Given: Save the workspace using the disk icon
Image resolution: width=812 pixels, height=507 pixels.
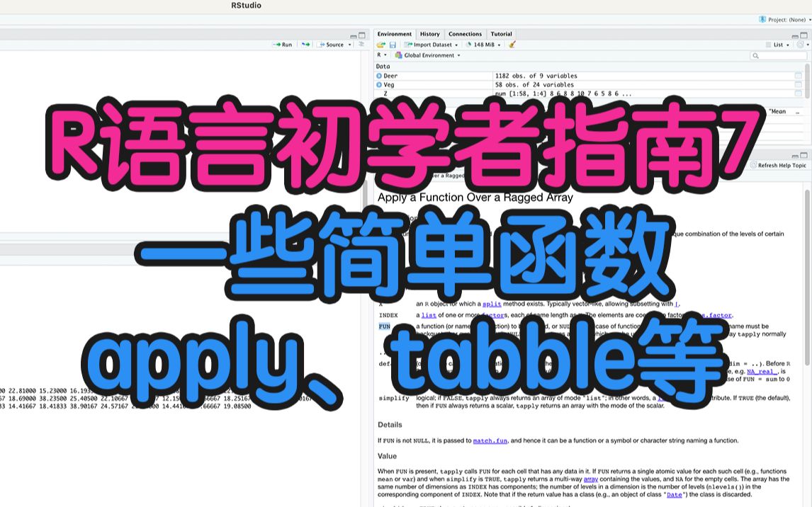Looking at the screenshot, I should [x=392, y=45].
